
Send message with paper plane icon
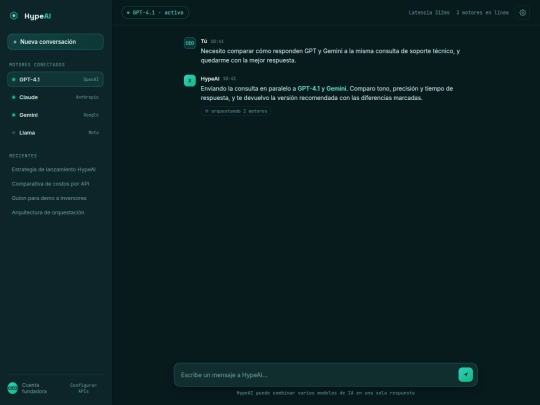point(466,375)
